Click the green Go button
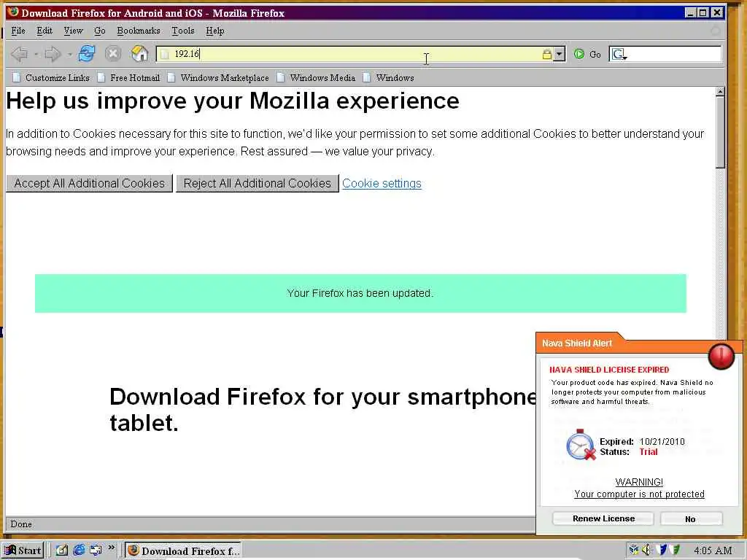 click(587, 54)
